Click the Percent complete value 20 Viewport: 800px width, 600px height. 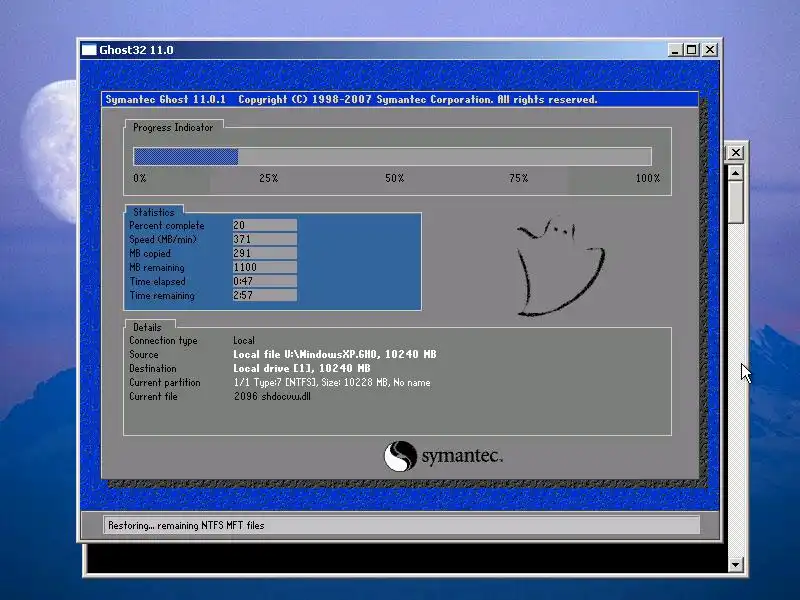pyautogui.click(x=265, y=225)
